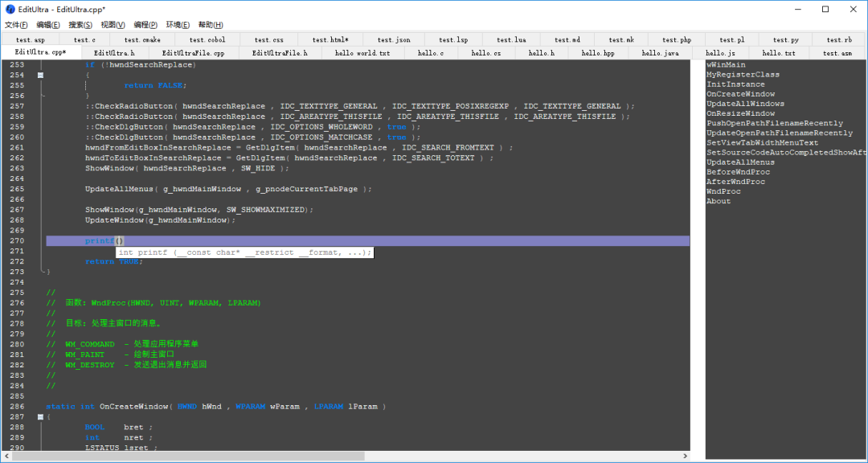Activate the test.py tab
Viewport: 868px width, 463px height.
pos(786,40)
